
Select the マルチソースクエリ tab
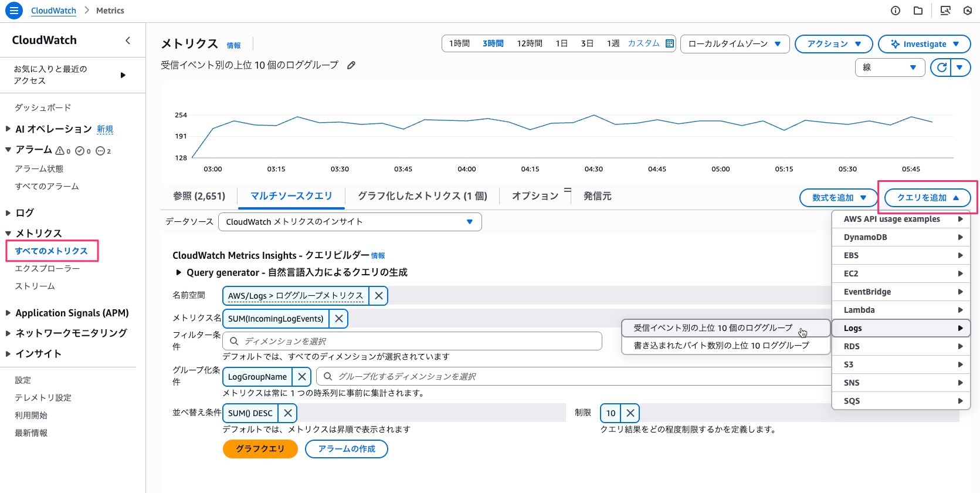291,196
